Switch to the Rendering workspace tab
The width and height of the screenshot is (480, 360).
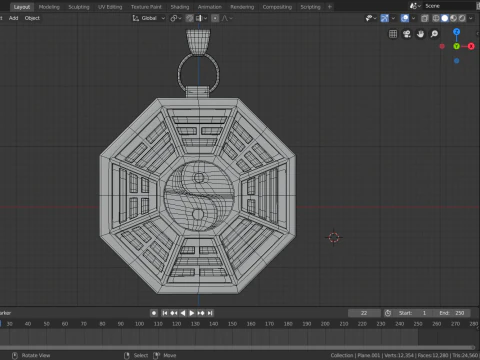point(242,7)
